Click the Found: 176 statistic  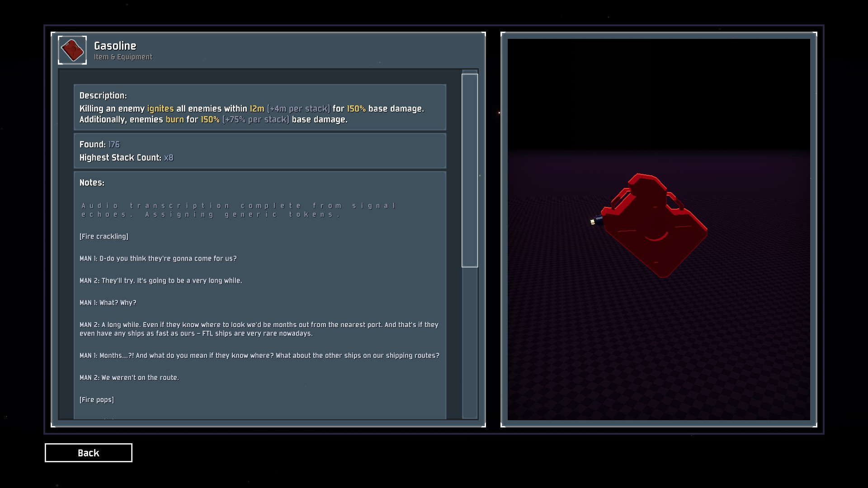click(x=99, y=145)
